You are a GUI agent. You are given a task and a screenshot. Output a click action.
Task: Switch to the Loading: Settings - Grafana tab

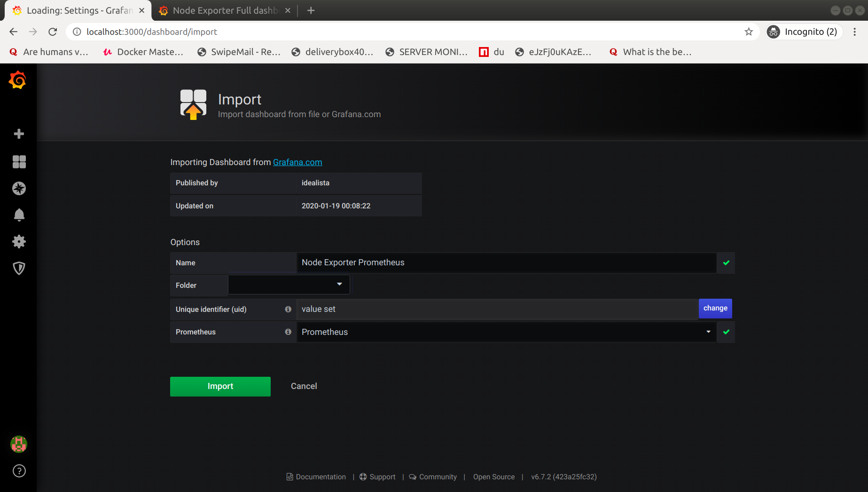click(78, 10)
